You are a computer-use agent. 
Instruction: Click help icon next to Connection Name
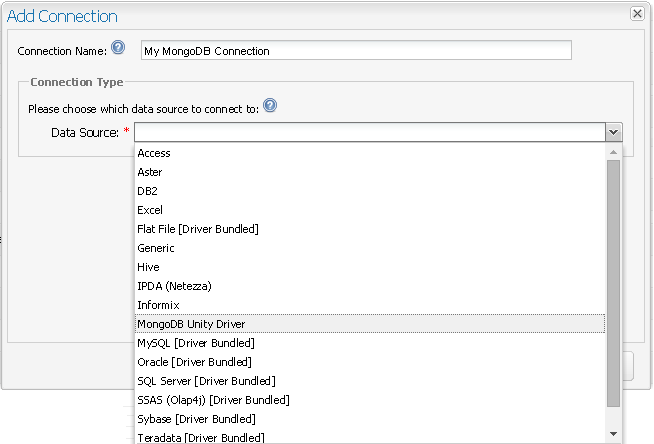(x=118, y=48)
